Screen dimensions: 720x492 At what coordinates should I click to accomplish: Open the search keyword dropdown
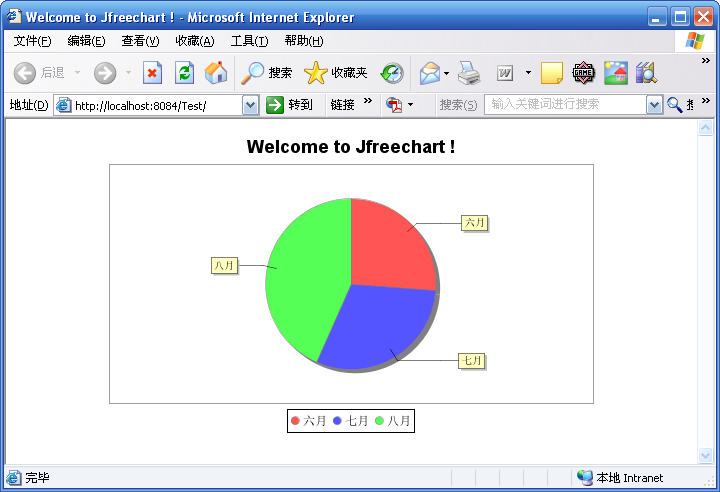(654, 105)
